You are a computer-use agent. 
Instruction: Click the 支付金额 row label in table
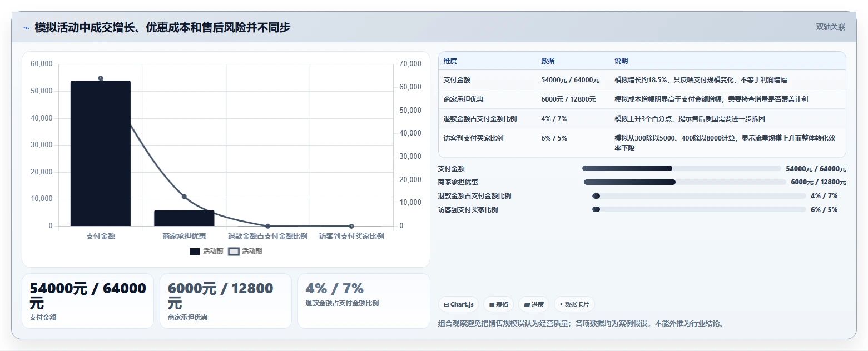457,80
